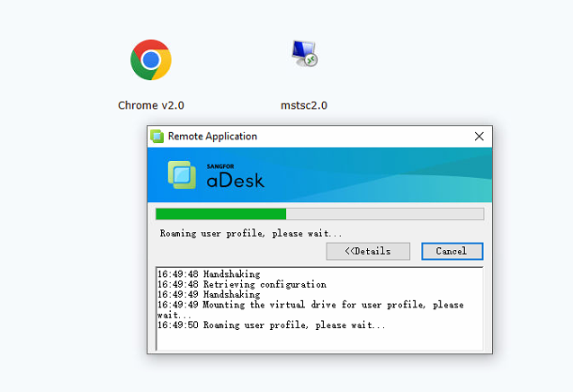Collapse the log with <<Details button
573x392 pixels.
tap(368, 252)
